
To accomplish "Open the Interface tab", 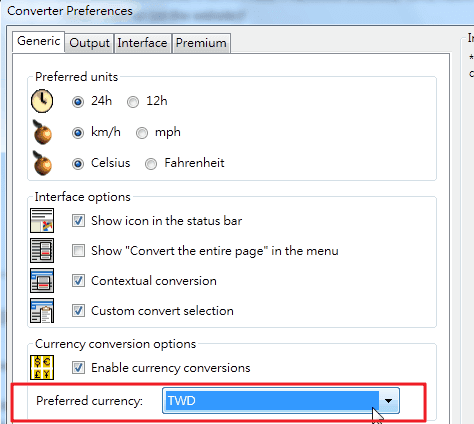I will click(x=142, y=43).
